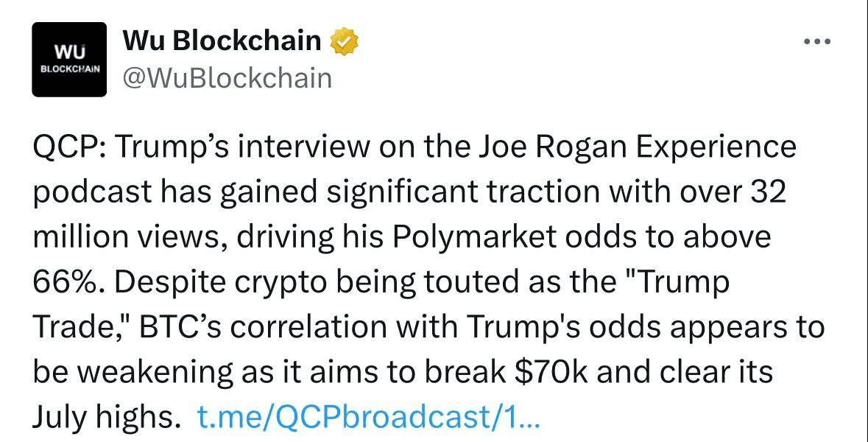Click BLOCKCHAIN text inside the avatar logo

click(x=69, y=70)
